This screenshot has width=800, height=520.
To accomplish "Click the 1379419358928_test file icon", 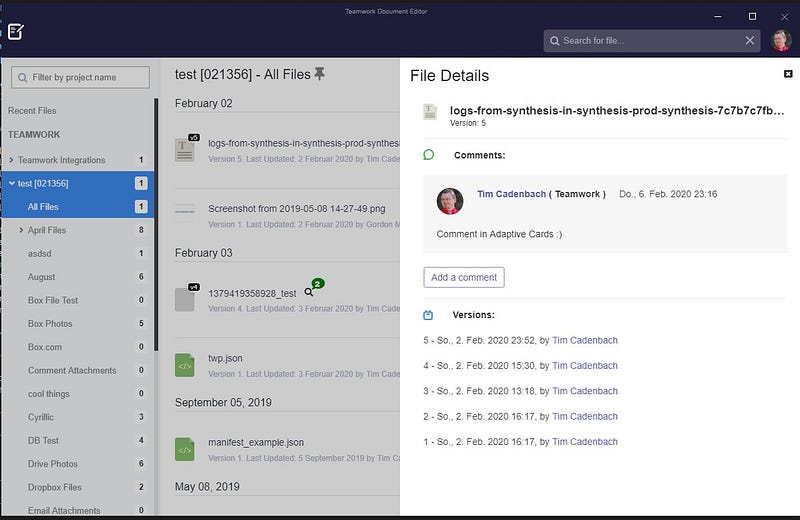I will click(185, 299).
